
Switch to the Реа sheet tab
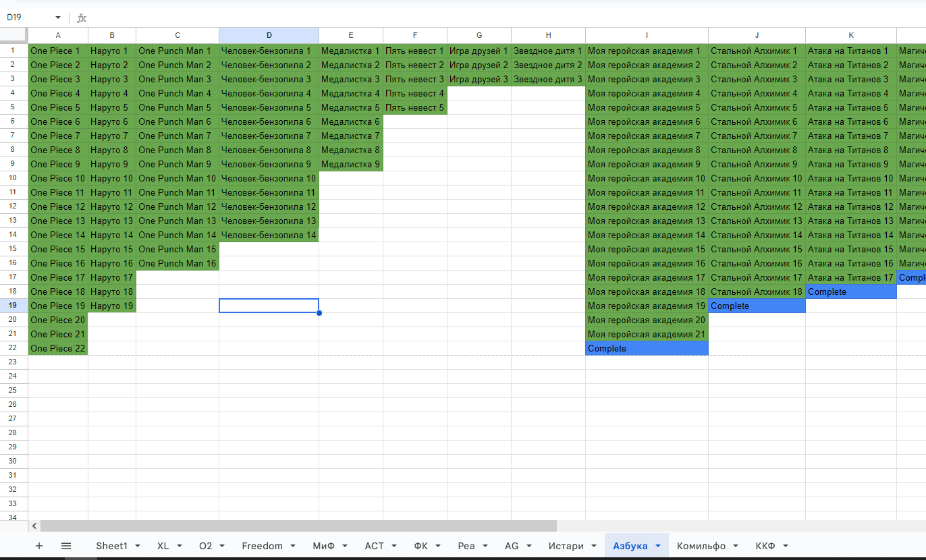pos(466,546)
